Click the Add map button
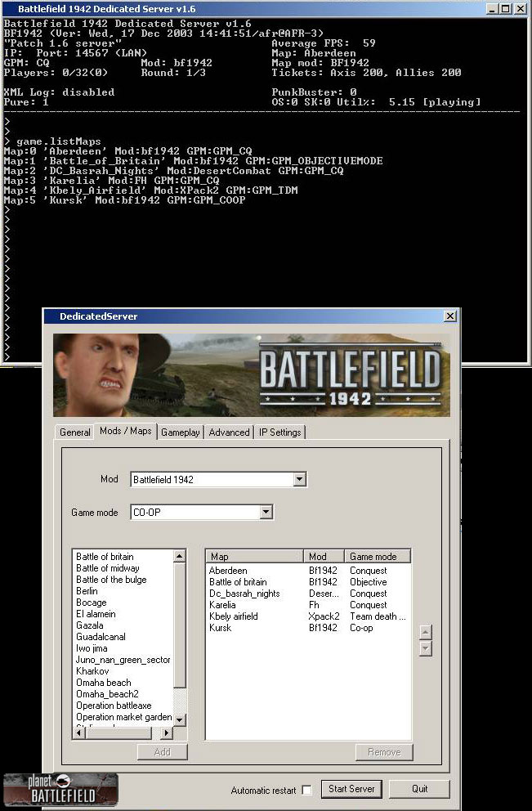 tap(163, 752)
